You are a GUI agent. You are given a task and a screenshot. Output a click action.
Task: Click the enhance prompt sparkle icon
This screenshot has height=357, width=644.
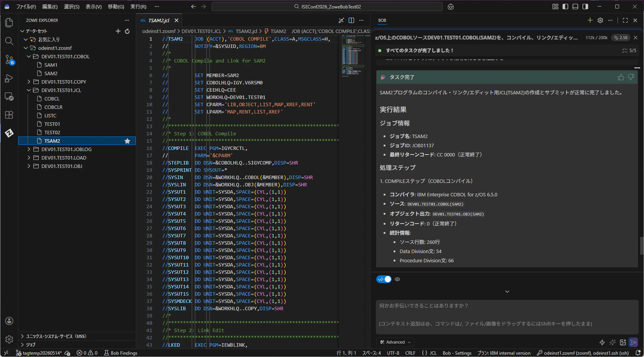click(x=613, y=342)
